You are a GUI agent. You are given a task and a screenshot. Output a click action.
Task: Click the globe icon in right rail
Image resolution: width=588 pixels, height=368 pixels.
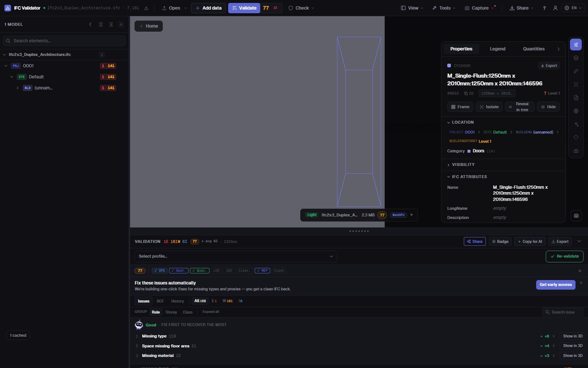pyautogui.click(x=576, y=111)
